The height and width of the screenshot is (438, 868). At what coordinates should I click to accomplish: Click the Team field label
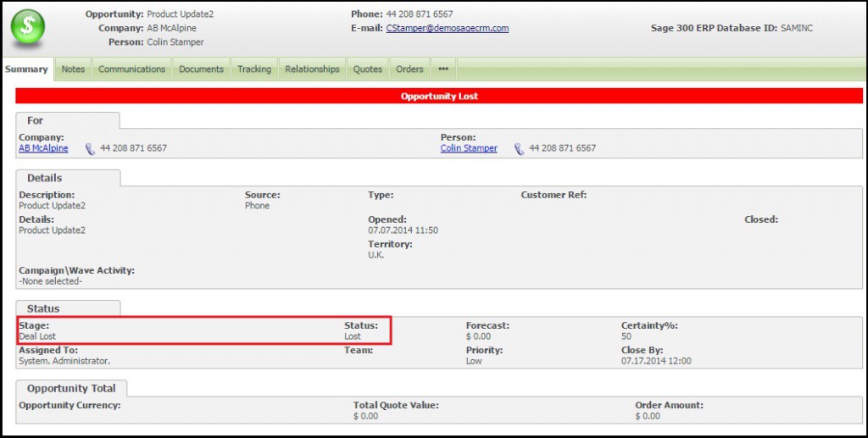[x=359, y=350]
